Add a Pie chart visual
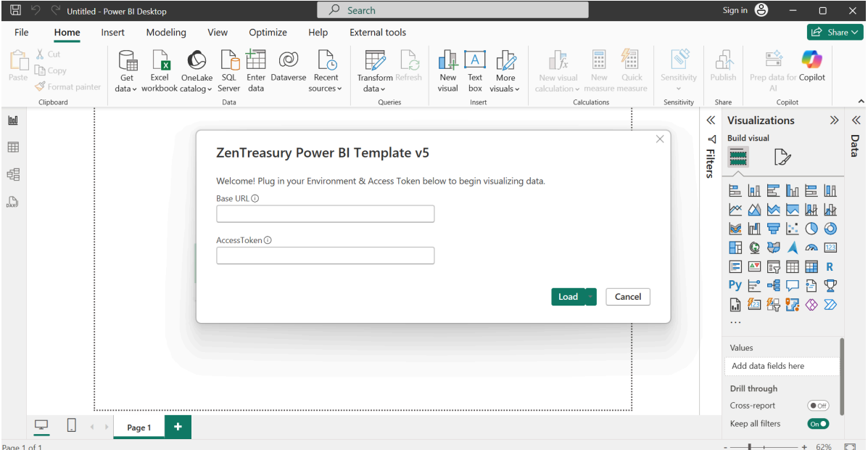This screenshot has width=868, height=450. pos(811,228)
